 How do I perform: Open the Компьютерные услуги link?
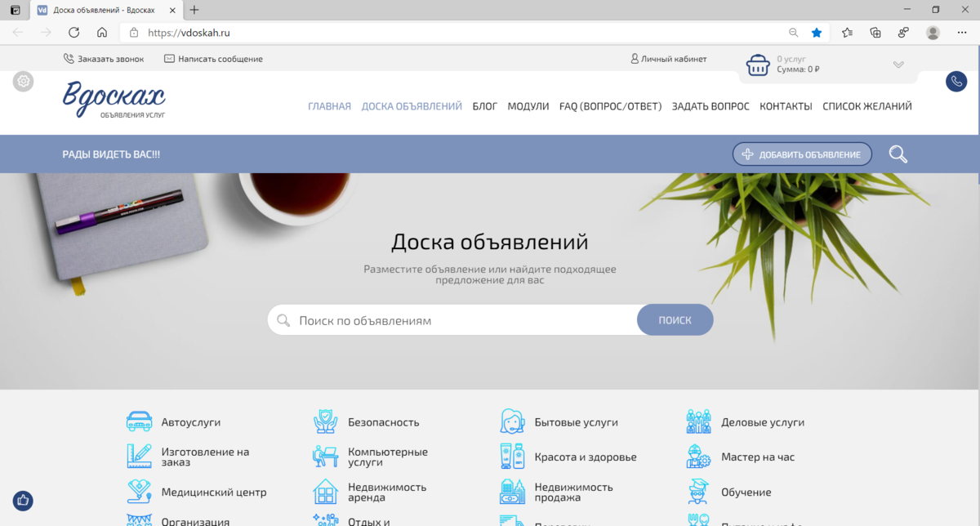tap(388, 457)
